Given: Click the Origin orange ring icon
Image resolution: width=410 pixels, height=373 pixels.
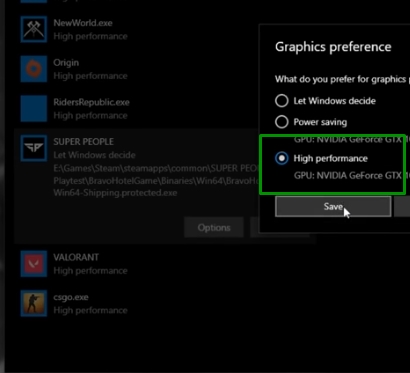Looking at the screenshot, I should pyautogui.click(x=34, y=69).
